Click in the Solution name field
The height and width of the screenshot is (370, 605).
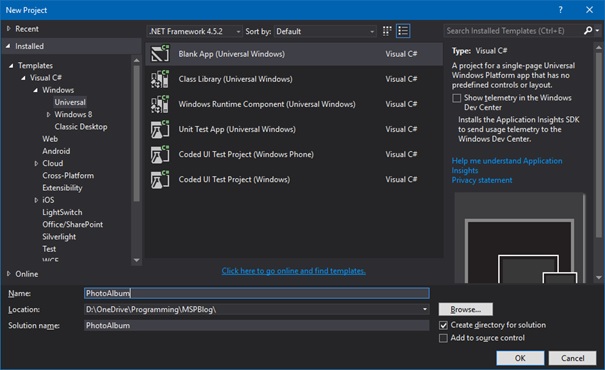click(257, 326)
